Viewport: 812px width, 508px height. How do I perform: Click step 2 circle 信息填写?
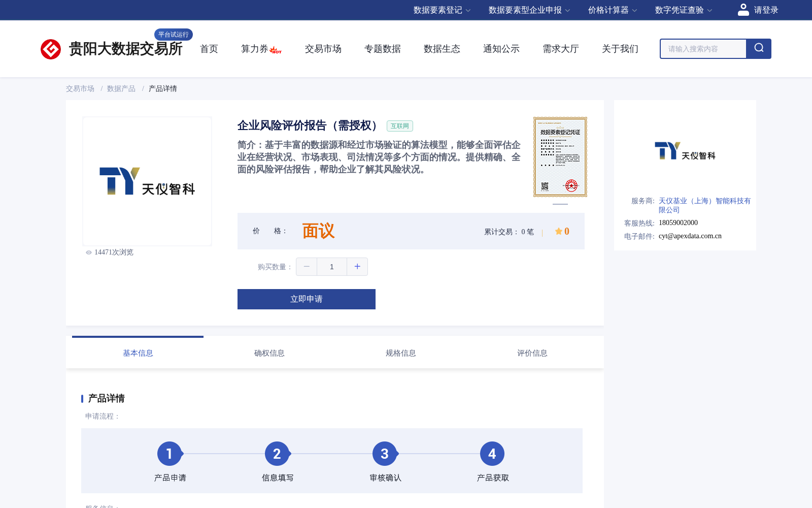[277, 454]
